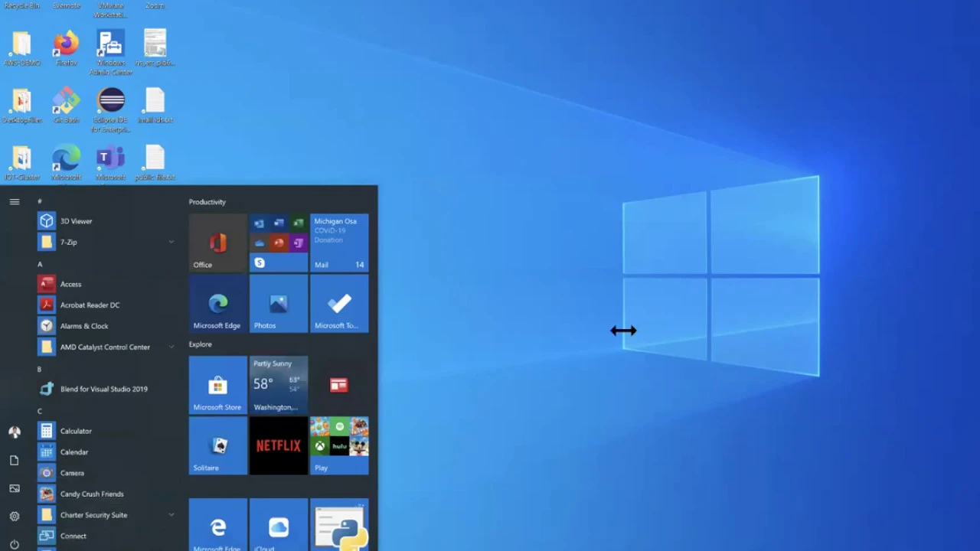Launch Candy Crush Friends
980x551 pixels.
106,494
